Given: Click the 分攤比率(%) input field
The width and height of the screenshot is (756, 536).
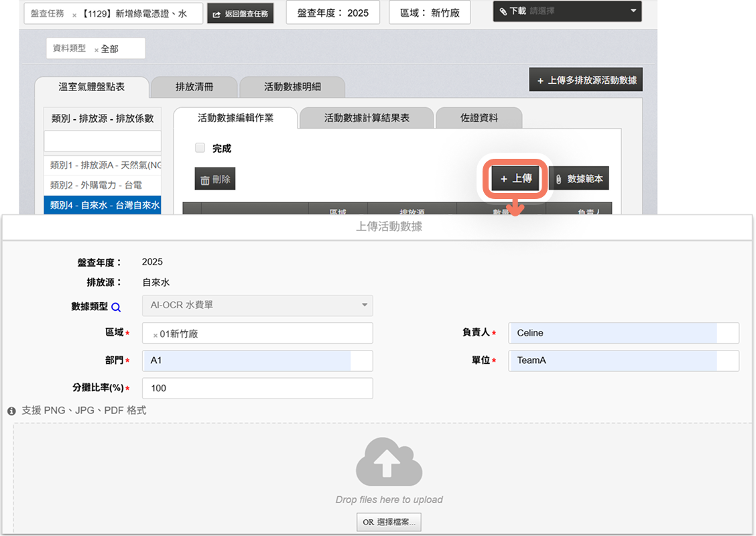Looking at the screenshot, I should tap(257, 388).
